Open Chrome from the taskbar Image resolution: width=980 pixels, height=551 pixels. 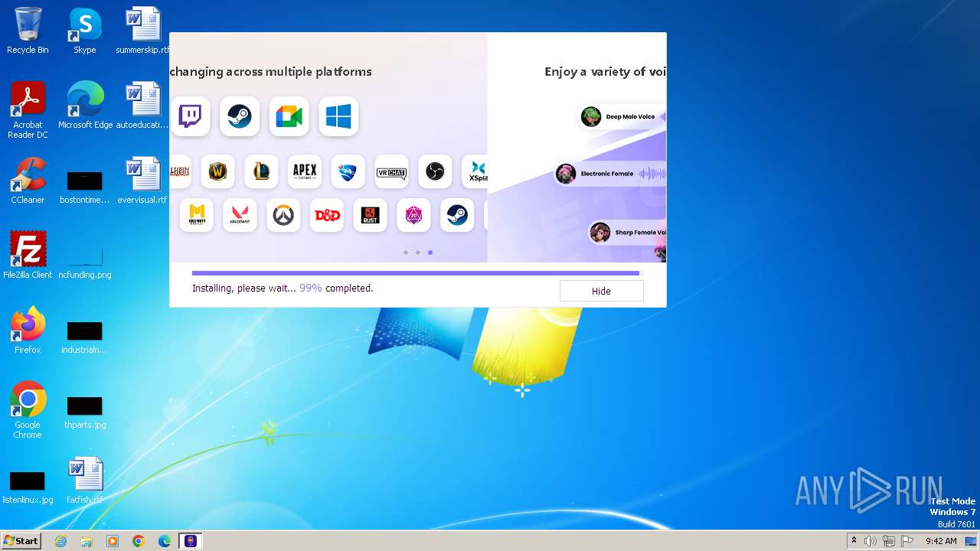pyautogui.click(x=139, y=541)
